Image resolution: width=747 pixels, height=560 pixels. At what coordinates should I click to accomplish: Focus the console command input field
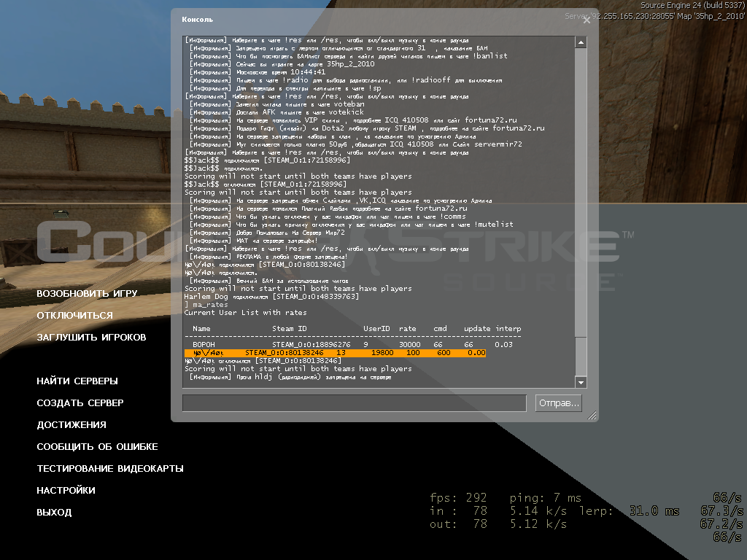355,402
